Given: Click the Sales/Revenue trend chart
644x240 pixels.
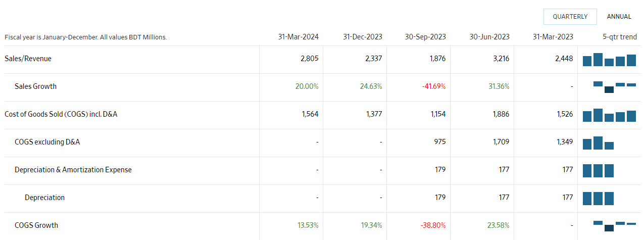Looking at the screenshot, I should tap(609, 60).
